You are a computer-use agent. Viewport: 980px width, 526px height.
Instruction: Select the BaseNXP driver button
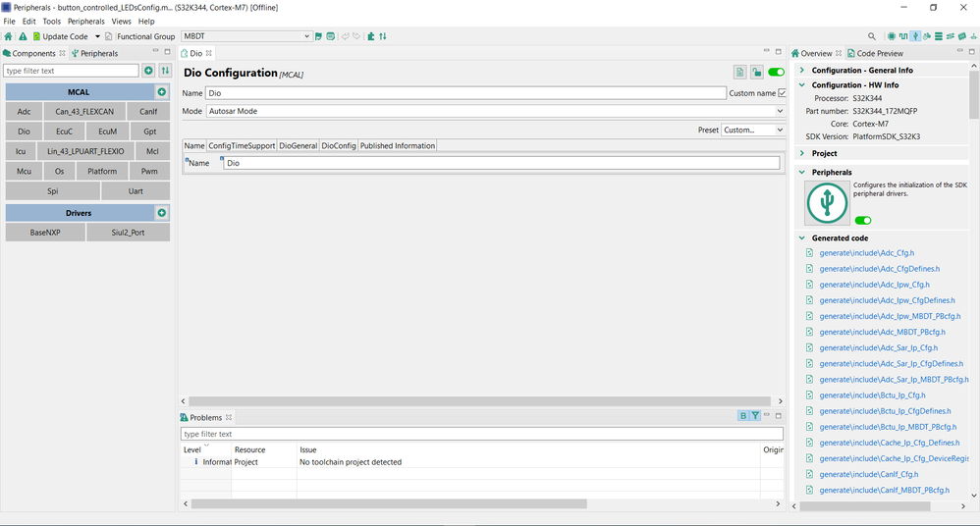pos(45,233)
